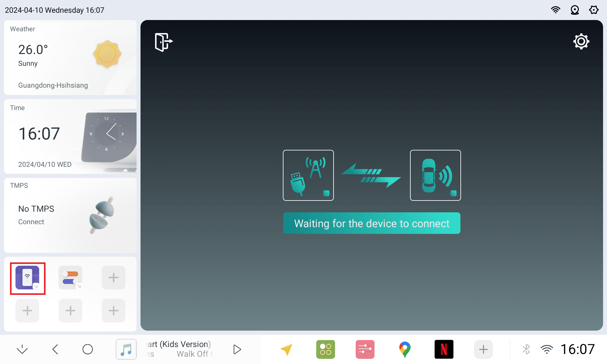
Task: Click the TMPS sensor image
Action: (102, 215)
